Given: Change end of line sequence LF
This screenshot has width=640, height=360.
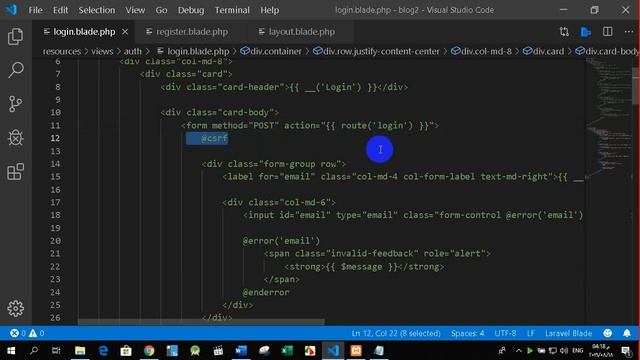Looking at the screenshot, I should point(530,333).
